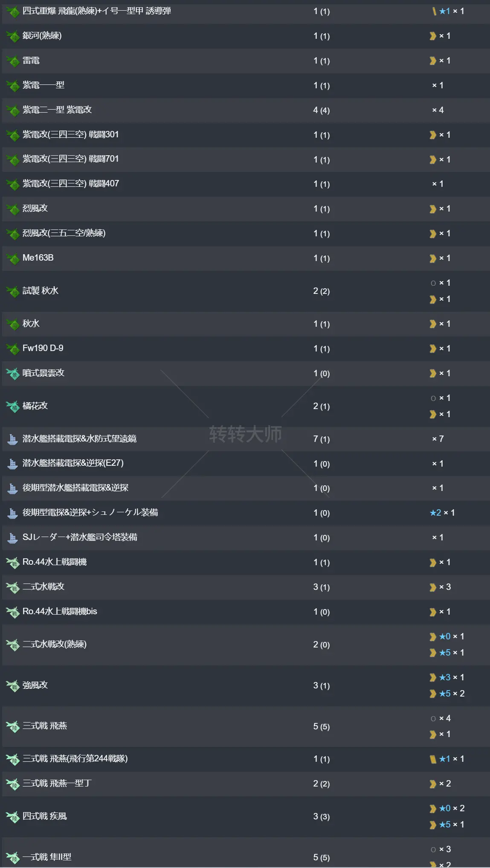The image size is (490, 868).
Task: Click the aircraft icon beside 銀河(熟練)
Action: 13,36
